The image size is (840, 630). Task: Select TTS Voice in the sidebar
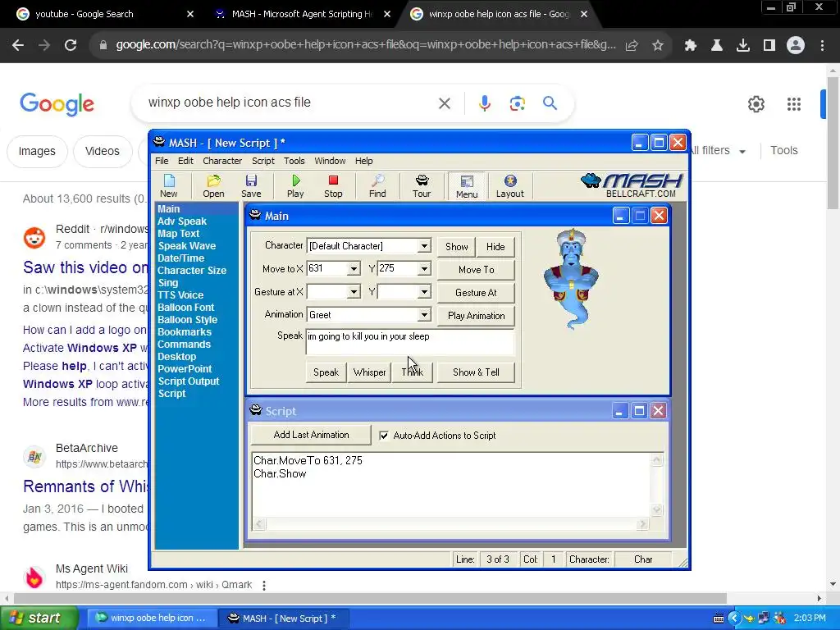[180, 295]
